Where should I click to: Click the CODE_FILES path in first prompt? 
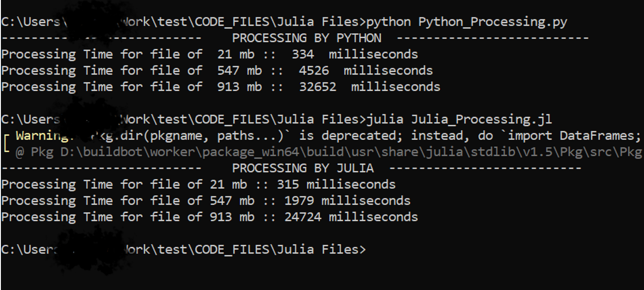232,22
